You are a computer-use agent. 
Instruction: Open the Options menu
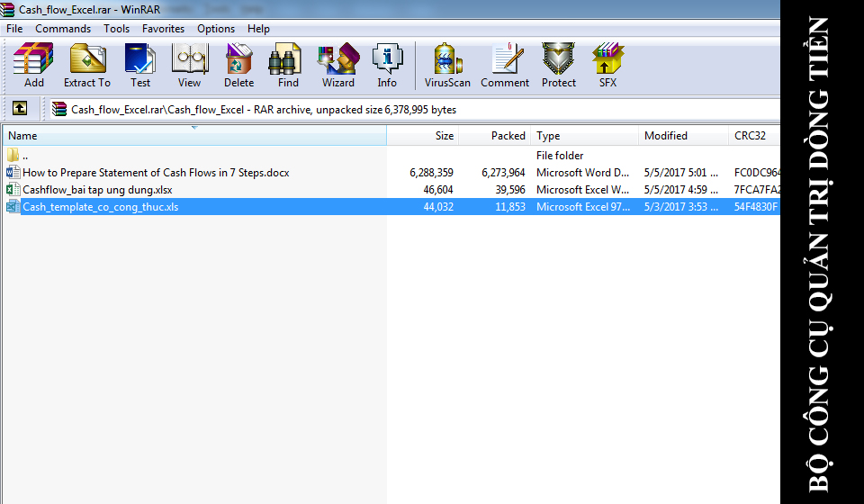coord(215,29)
